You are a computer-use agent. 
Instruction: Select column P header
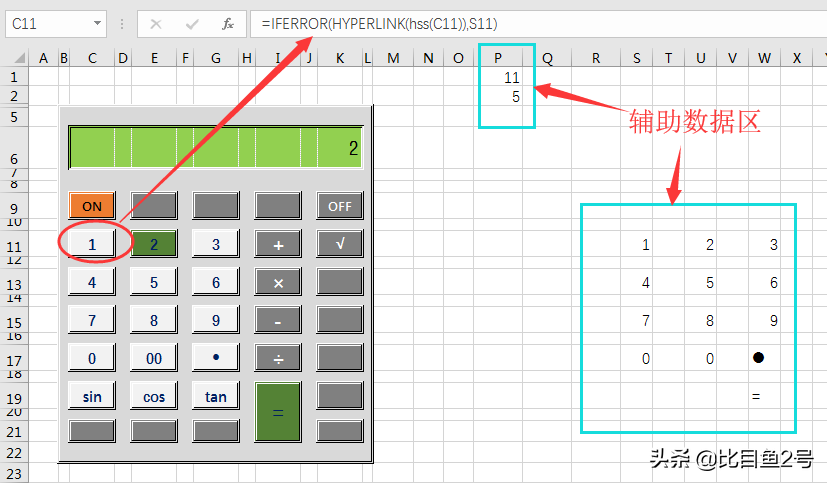point(497,58)
